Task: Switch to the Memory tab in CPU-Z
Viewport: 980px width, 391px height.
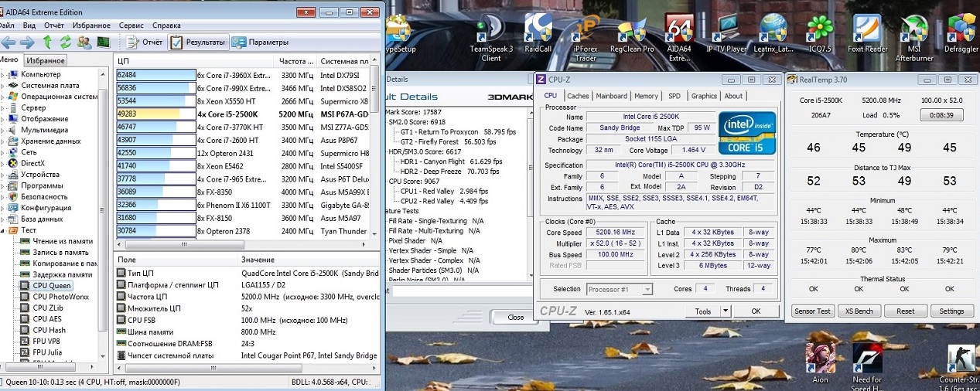Action: [646, 96]
